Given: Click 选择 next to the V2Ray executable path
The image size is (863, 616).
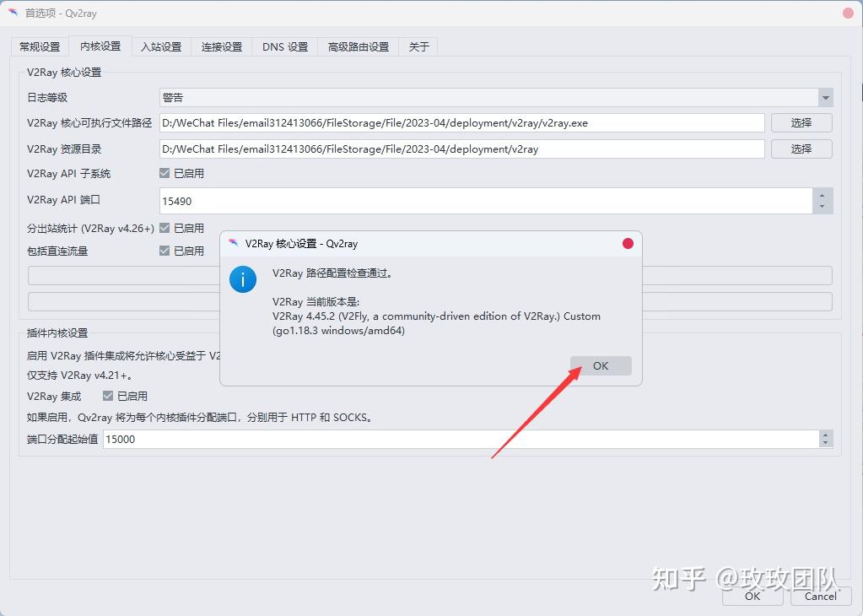Looking at the screenshot, I should click(x=801, y=122).
